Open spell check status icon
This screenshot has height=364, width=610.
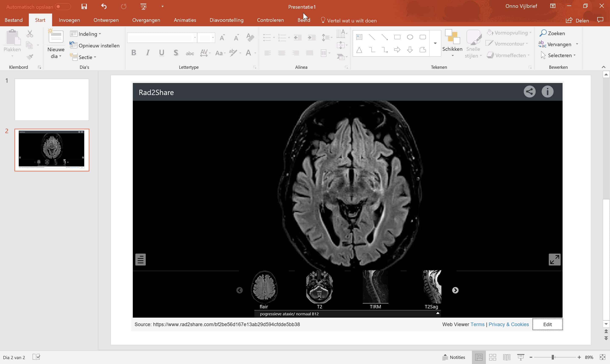click(x=36, y=357)
